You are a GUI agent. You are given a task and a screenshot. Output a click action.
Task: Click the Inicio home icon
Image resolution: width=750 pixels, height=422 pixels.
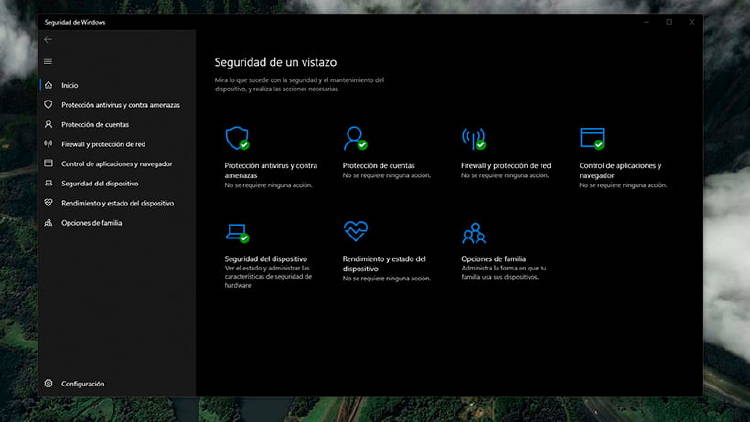(48, 85)
